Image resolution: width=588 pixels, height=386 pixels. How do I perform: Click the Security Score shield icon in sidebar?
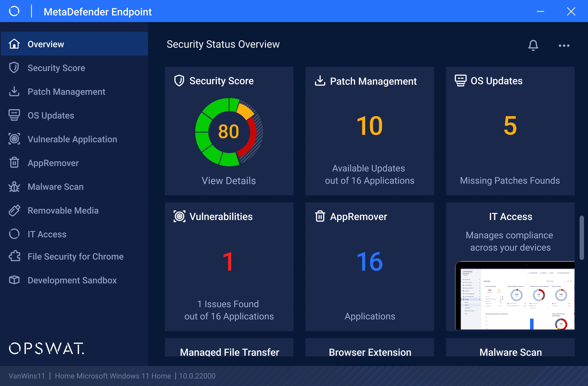pos(14,68)
